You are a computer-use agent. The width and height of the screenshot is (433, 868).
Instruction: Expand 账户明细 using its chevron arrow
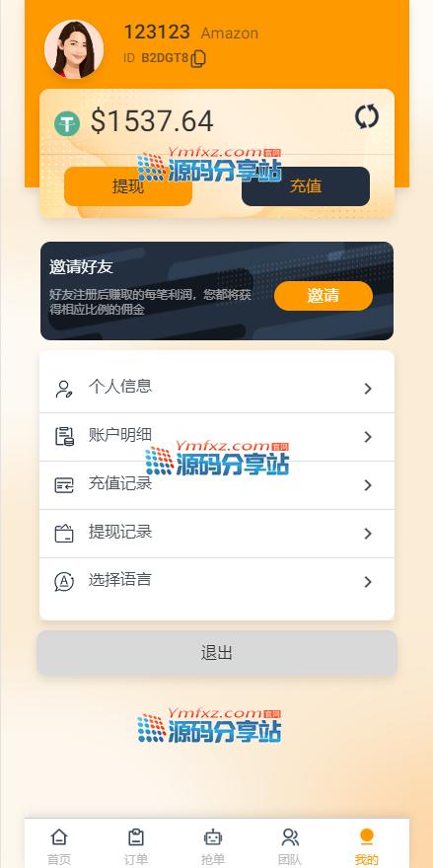pos(368,437)
